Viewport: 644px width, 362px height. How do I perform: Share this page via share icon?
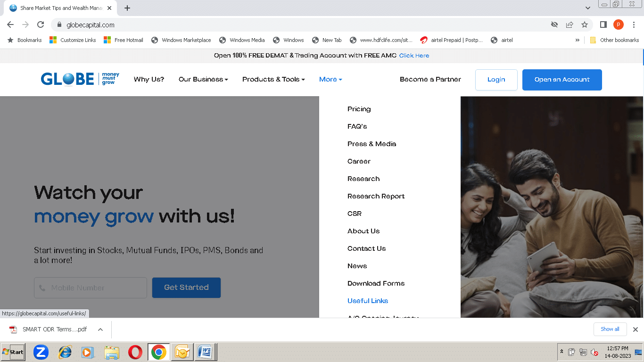(x=570, y=25)
